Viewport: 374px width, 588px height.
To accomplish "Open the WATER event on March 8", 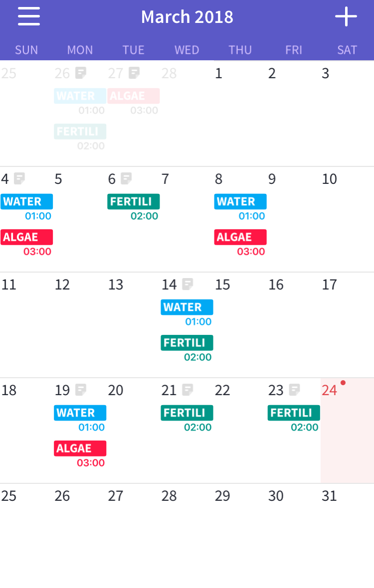I will click(240, 201).
